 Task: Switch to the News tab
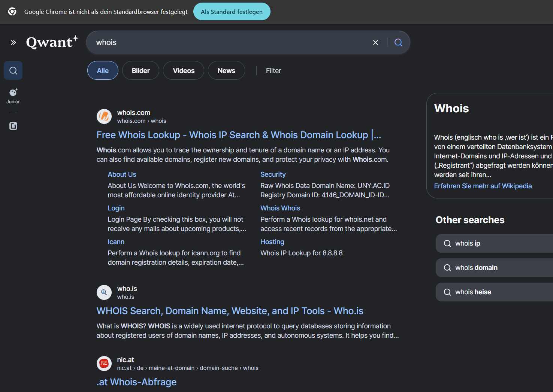[x=226, y=70]
